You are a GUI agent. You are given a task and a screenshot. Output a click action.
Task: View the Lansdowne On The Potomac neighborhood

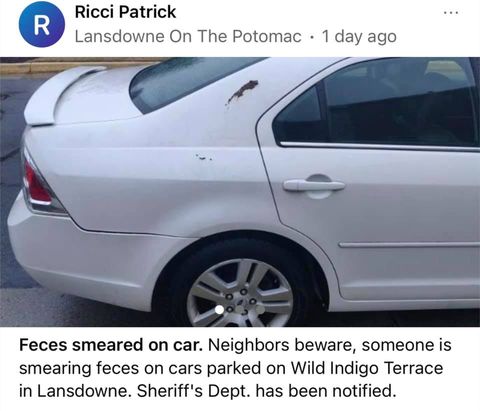point(188,36)
